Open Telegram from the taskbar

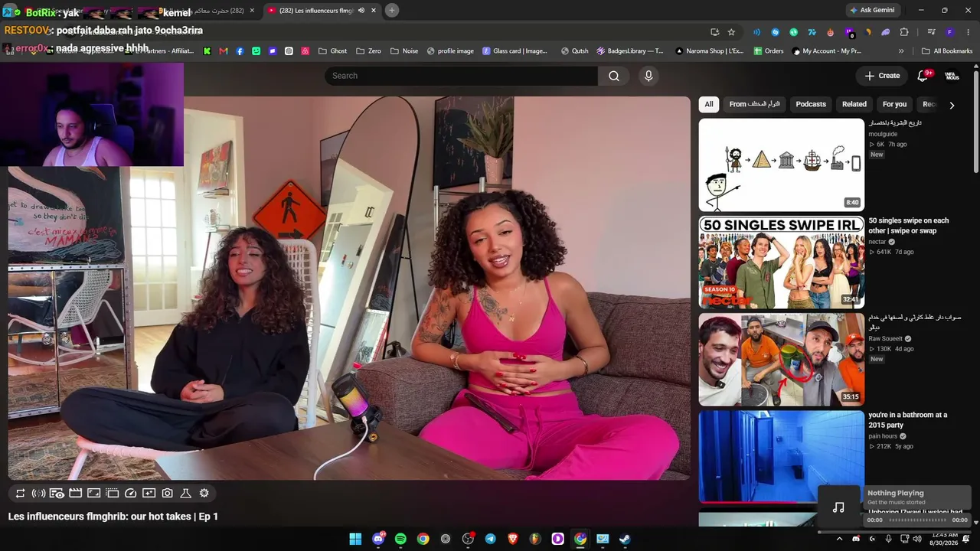tap(490, 539)
